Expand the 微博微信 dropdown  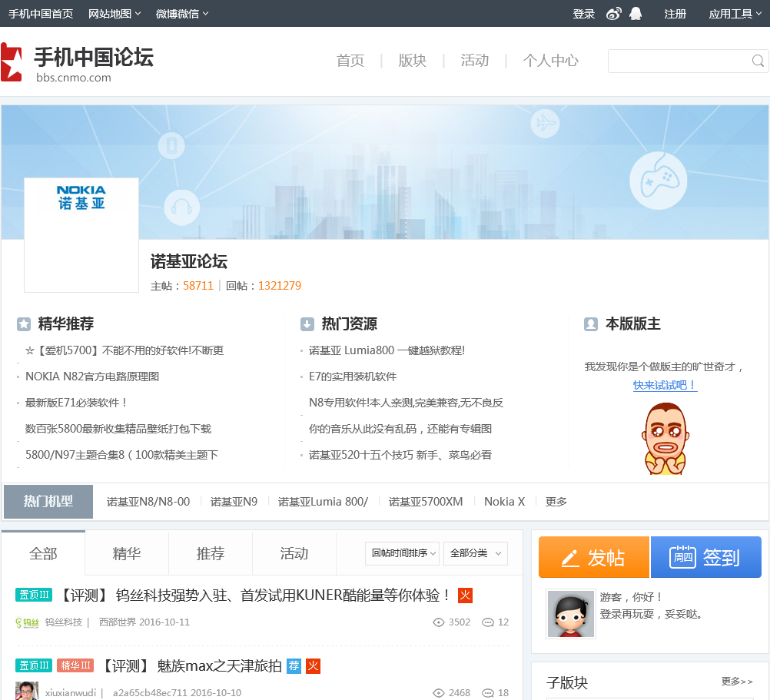pyautogui.click(x=182, y=14)
